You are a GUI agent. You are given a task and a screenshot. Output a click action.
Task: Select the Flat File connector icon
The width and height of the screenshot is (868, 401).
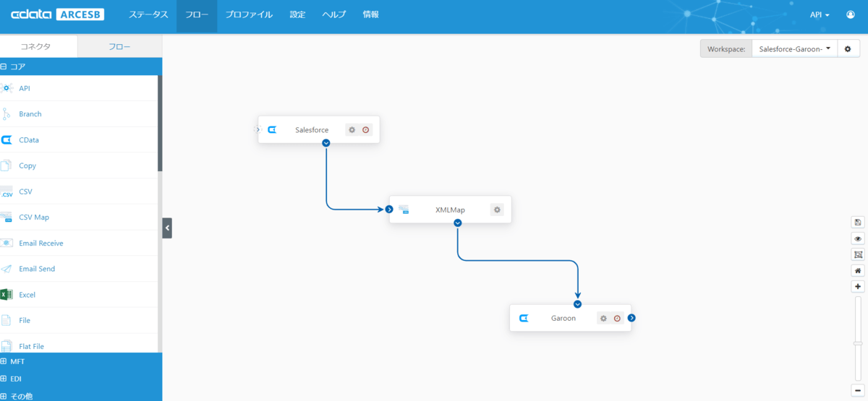[7, 346]
